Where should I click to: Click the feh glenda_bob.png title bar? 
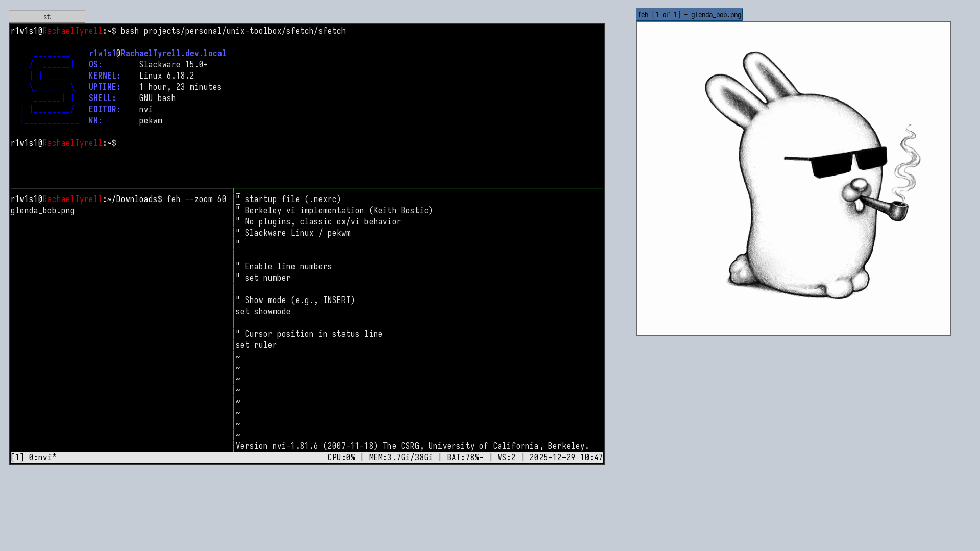coord(689,15)
